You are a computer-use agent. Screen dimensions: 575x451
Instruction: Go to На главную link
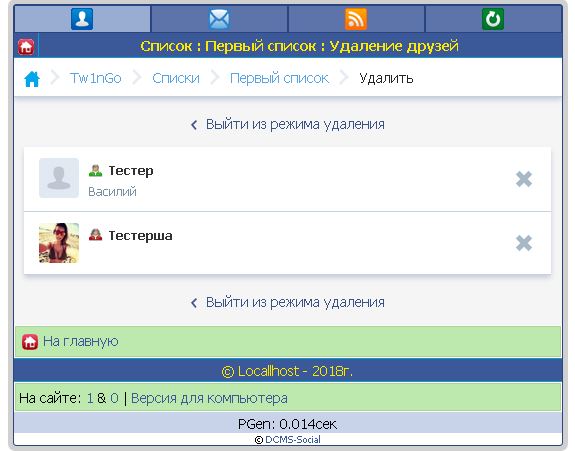[80, 341]
